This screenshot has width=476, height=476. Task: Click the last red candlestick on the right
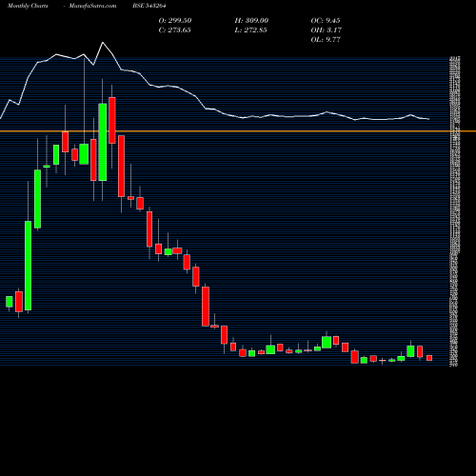429,358
